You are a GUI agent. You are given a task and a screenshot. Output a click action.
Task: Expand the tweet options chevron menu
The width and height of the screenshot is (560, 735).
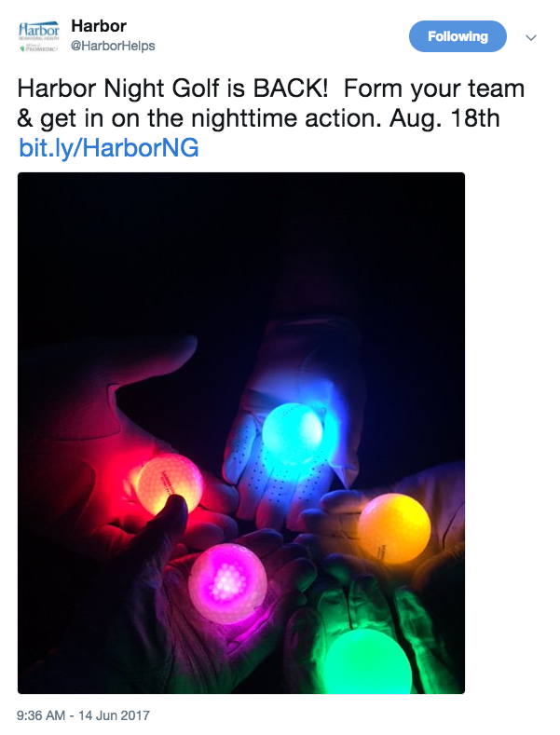click(531, 37)
